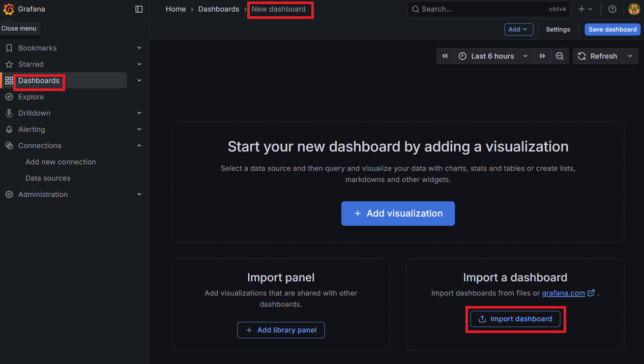Click the Grafana logo icon
The image size is (644, 364).
tap(9, 9)
